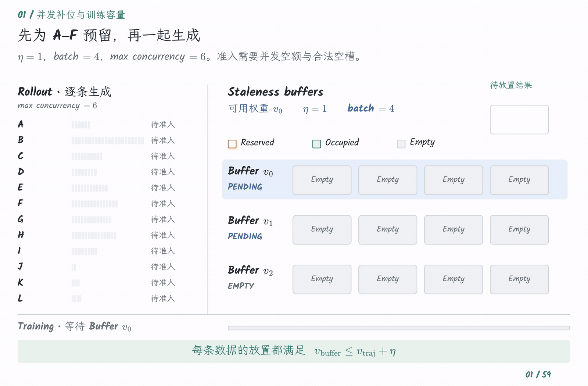Click the segmented length bar of row F
Image resolution: width=588 pixels, height=386 pixels.
coord(95,204)
